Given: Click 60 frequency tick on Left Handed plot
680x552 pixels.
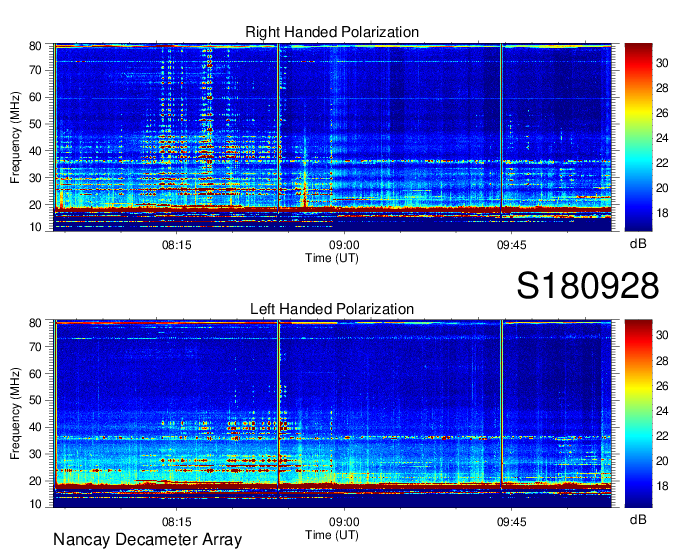Looking at the screenshot, I should point(35,373).
